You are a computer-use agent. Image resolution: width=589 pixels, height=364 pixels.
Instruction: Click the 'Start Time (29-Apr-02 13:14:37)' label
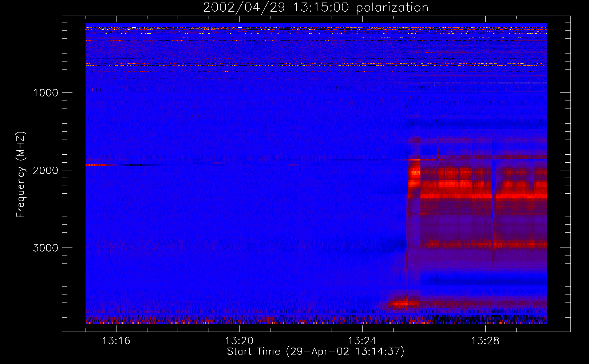[x=316, y=352]
